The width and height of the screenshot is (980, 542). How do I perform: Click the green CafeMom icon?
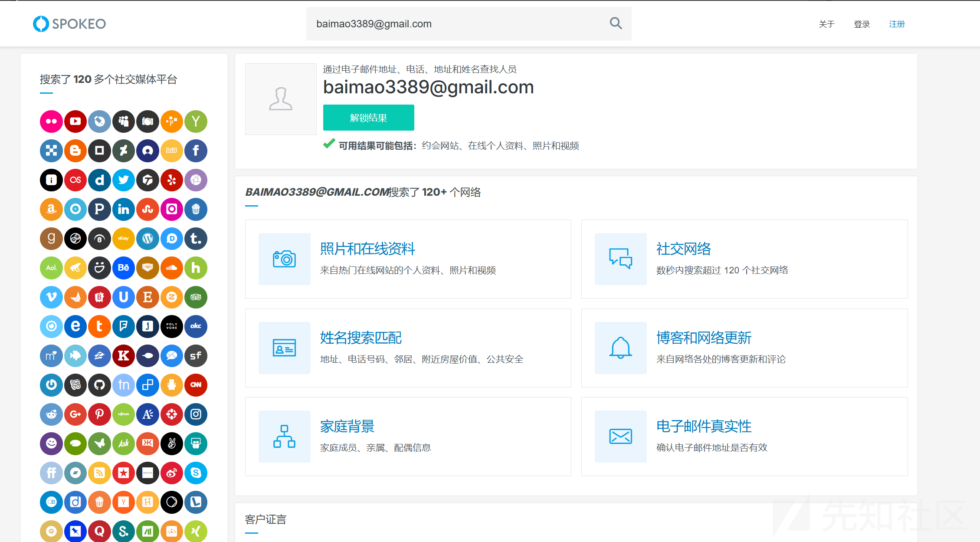124,414
